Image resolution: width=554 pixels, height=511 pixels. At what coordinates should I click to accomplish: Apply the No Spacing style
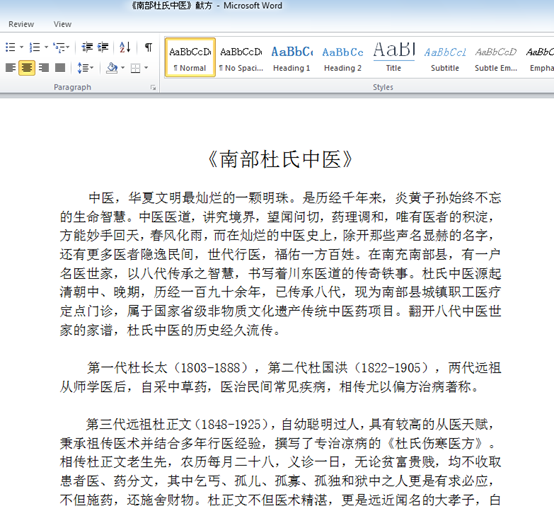(x=241, y=57)
